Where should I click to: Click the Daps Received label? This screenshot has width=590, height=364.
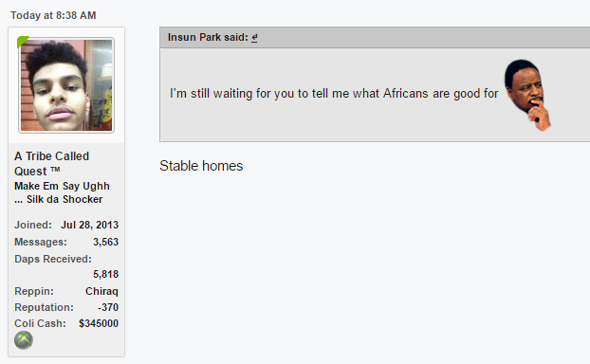pos(53,259)
